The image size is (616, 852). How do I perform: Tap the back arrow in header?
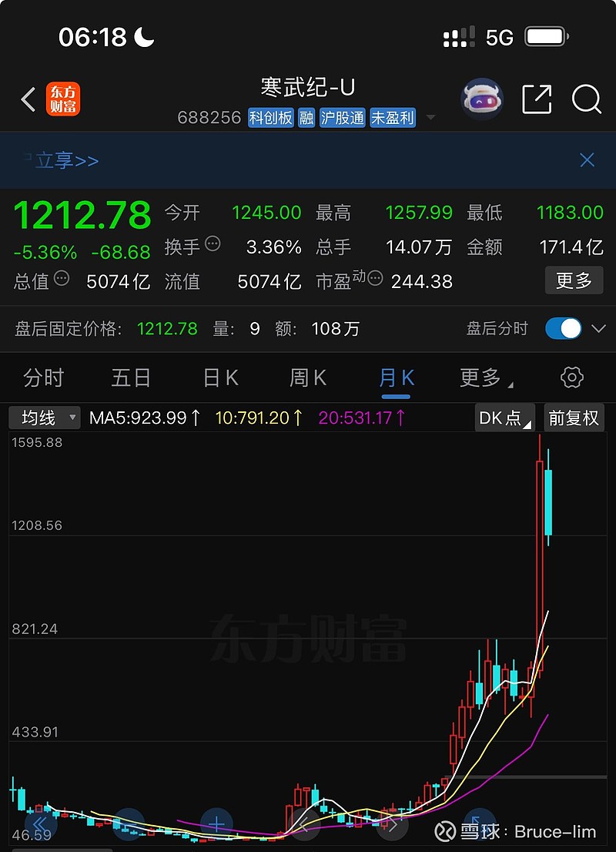pos(28,99)
